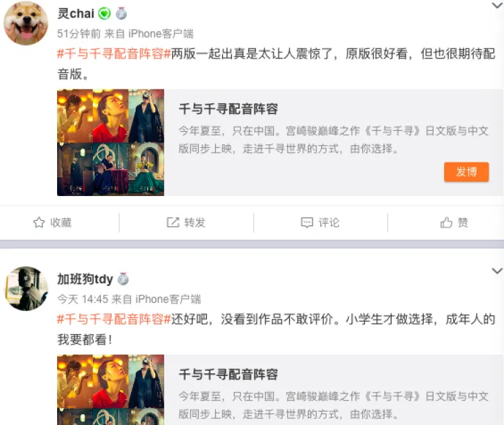Image resolution: width=504 pixels, height=425 pixels.
Task: Expand the first post's chevron options menu
Action: [x=497, y=5]
